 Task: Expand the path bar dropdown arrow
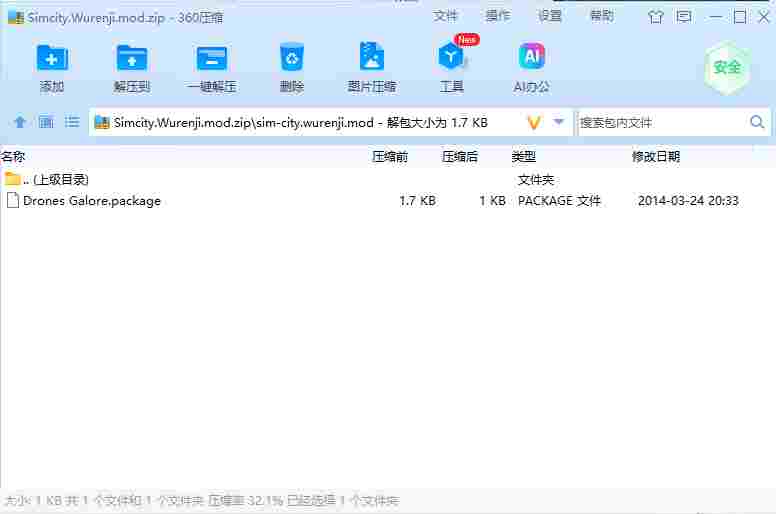[559, 121]
